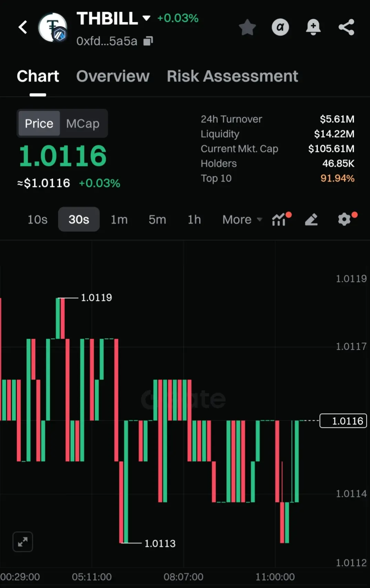
Task: Click the Current Mkt. Cap value $105.61M
Action: pos(331,149)
